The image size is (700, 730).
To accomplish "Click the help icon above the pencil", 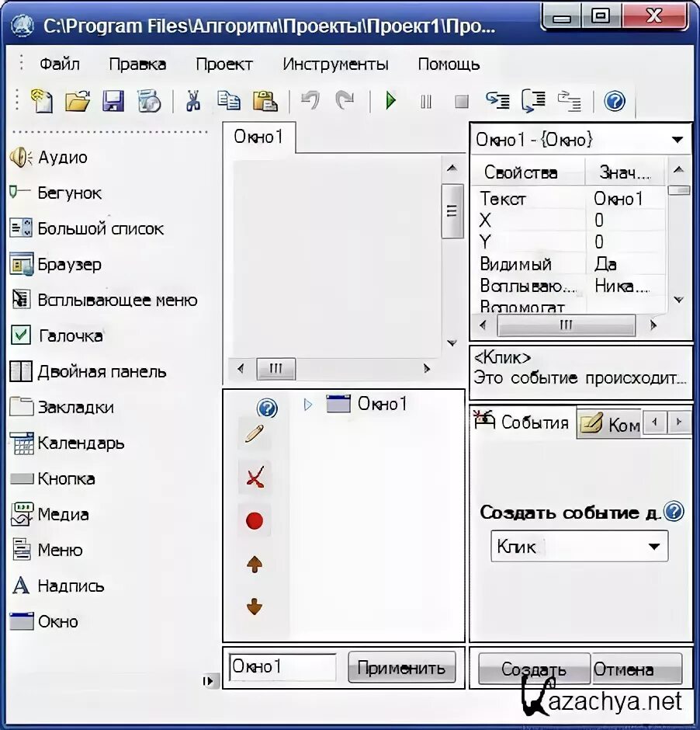I will pyautogui.click(x=267, y=408).
